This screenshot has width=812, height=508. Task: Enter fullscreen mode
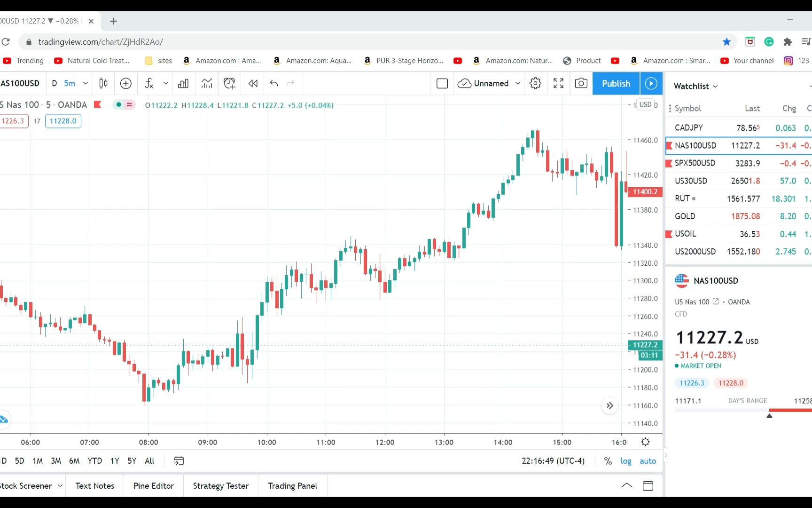tap(558, 83)
